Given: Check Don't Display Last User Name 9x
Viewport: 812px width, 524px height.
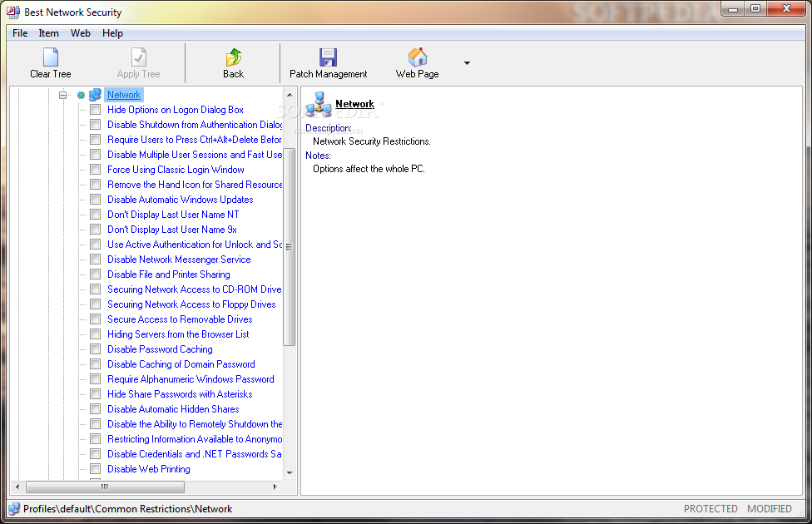Looking at the screenshot, I should [96, 230].
